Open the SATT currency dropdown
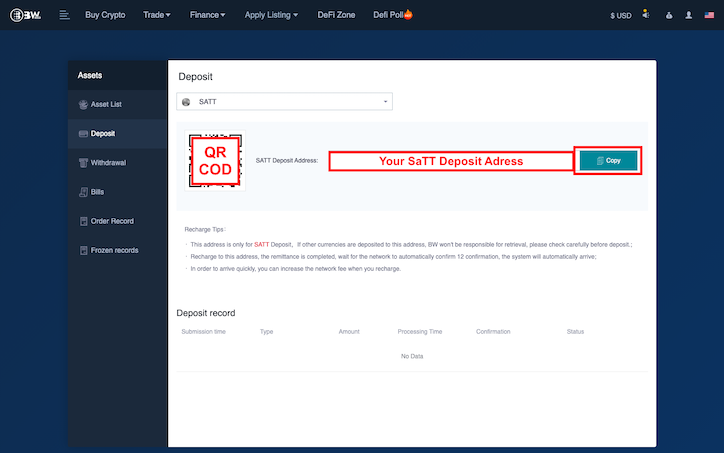724x453 pixels. click(284, 102)
